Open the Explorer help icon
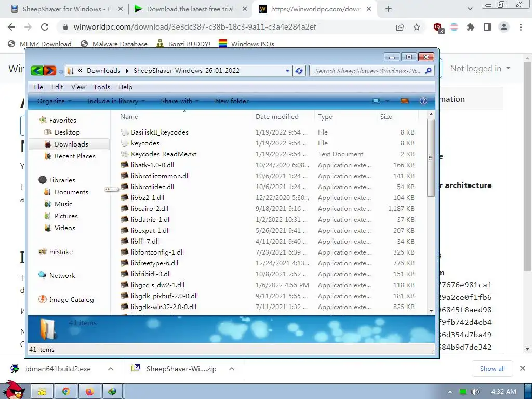 (423, 101)
